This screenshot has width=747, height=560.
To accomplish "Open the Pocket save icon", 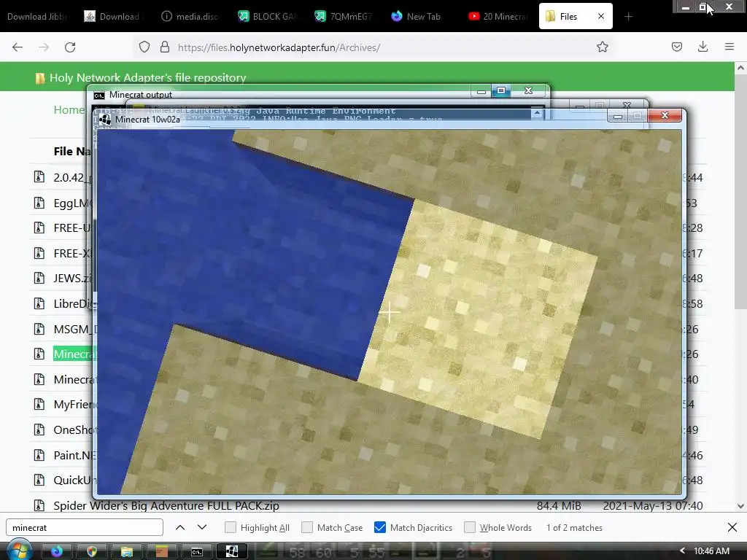I will [676, 47].
